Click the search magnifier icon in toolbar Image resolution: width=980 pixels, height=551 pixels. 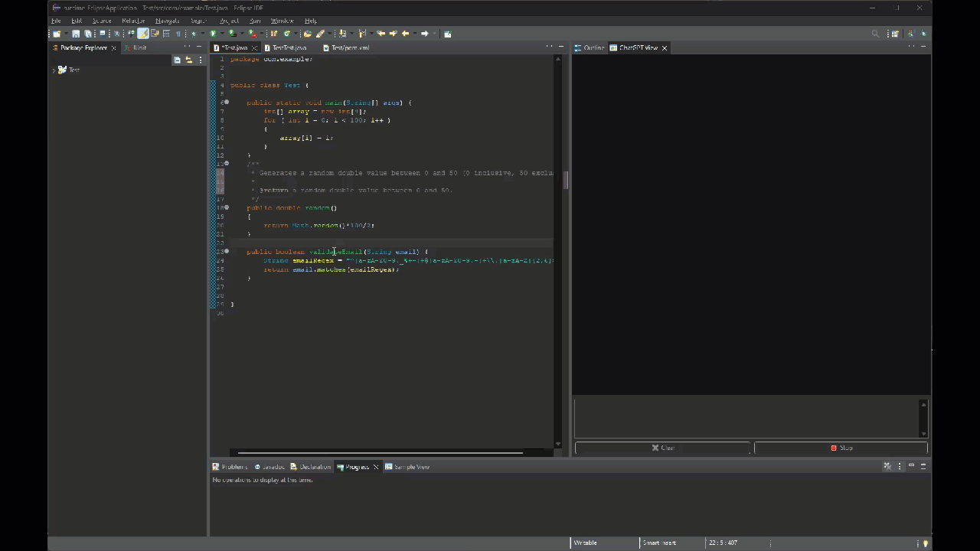point(875,34)
